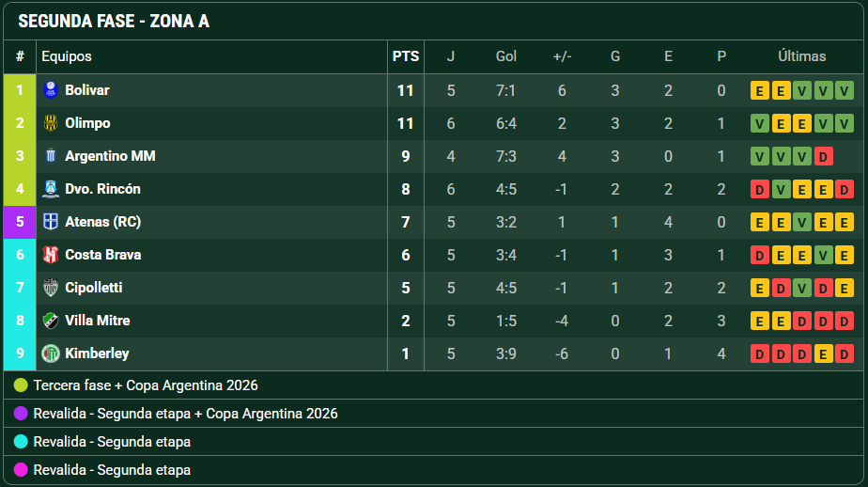
Task: Select the Olimpo team name
Action: point(87,123)
